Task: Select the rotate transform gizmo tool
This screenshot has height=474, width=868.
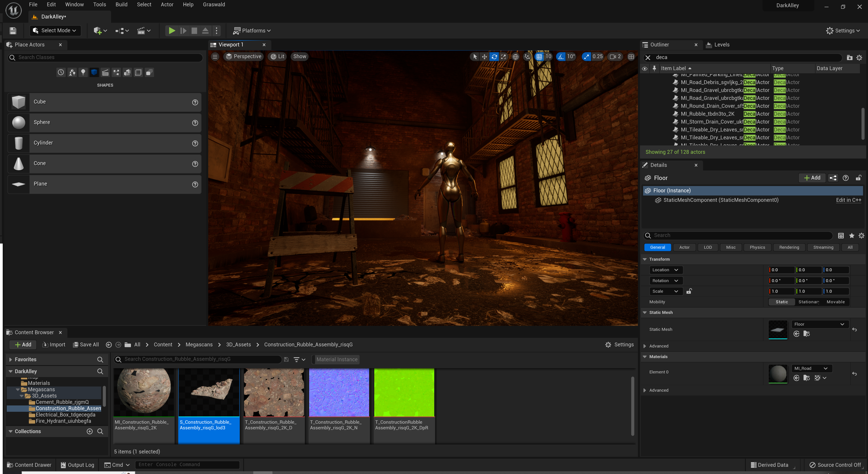Action: click(x=494, y=57)
